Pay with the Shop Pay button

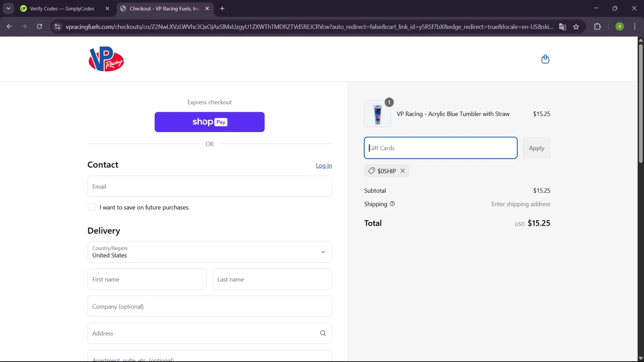(x=210, y=122)
